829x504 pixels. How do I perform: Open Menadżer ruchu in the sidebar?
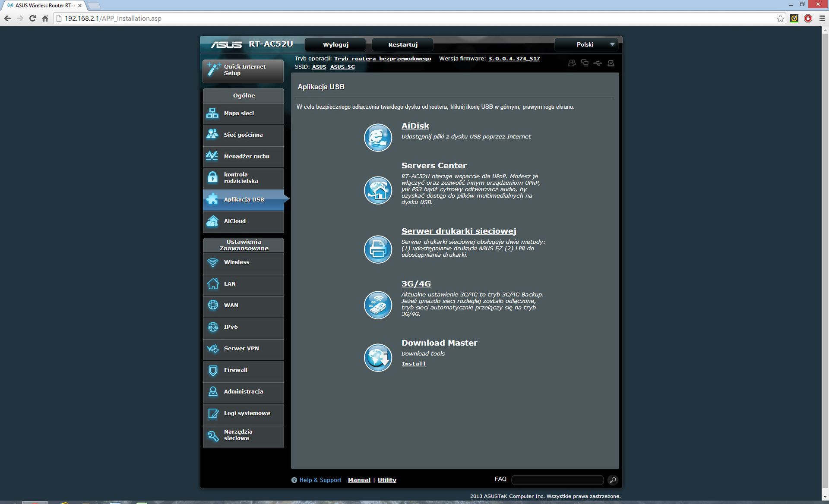243,157
